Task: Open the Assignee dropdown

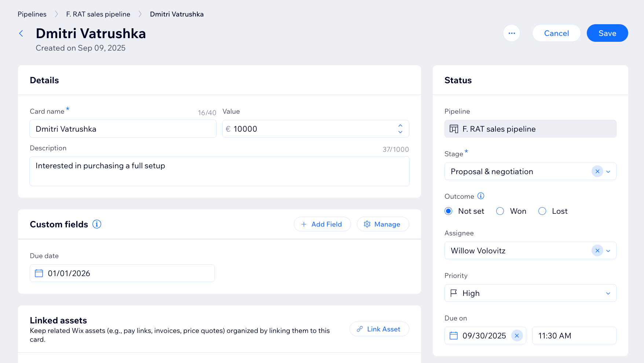Action: tap(608, 250)
